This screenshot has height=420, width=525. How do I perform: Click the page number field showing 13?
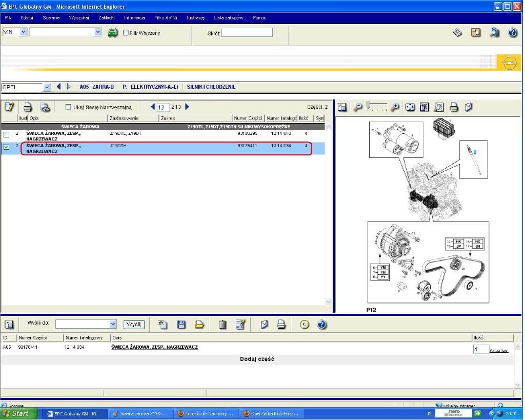pos(163,107)
